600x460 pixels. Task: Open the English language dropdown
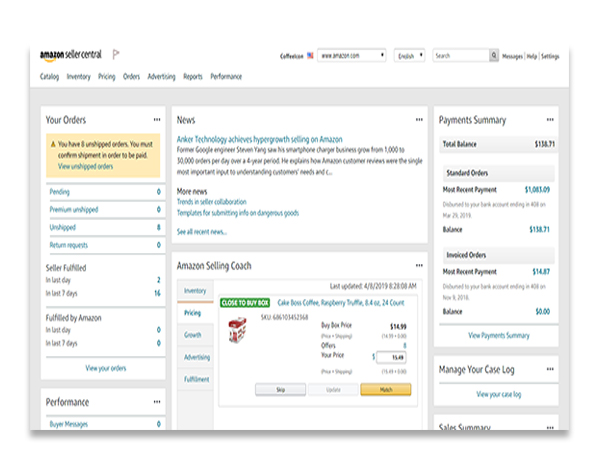[410, 56]
